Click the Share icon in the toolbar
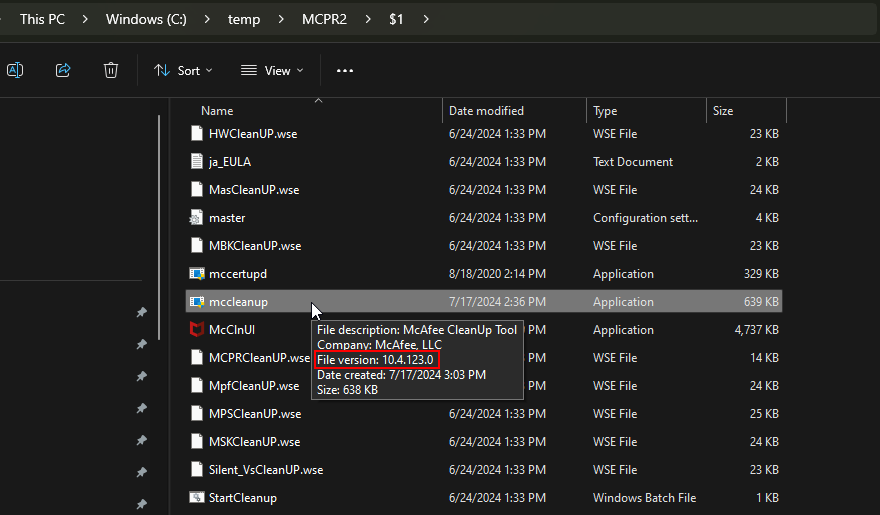880x515 pixels. tap(63, 70)
